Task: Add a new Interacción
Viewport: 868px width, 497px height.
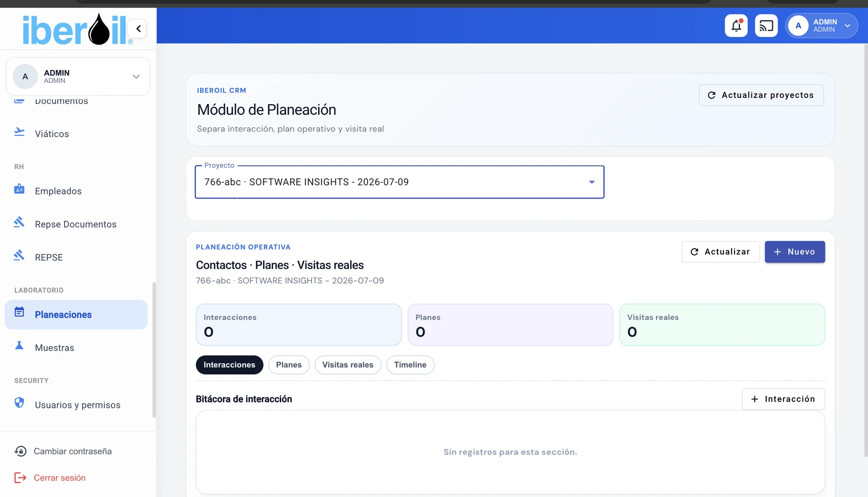Action: click(783, 399)
